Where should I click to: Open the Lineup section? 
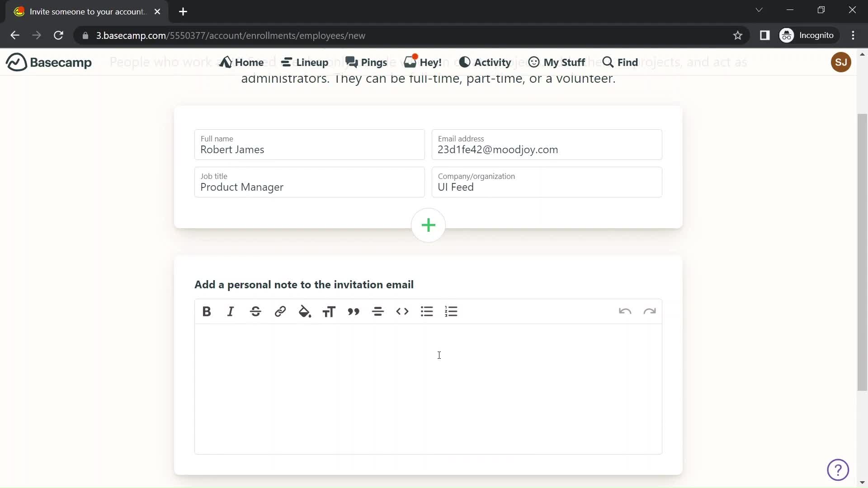(x=305, y=62)
